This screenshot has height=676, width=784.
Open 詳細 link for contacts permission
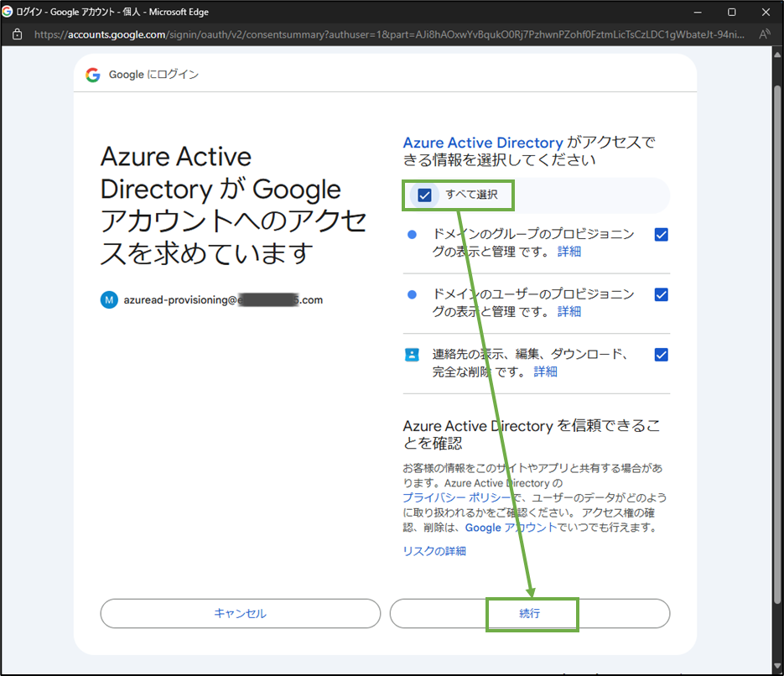coord(545,372)
